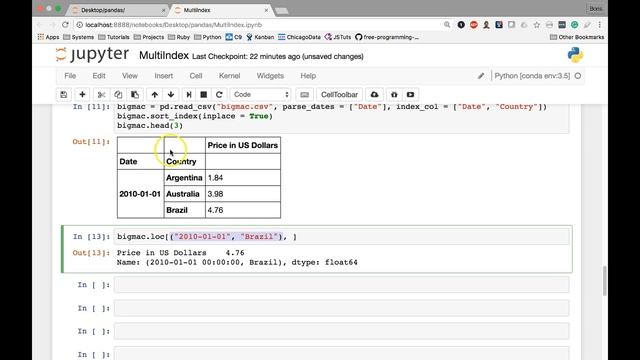This screenshot has height=360, width=640.
Task: Open the Edit menu
Action: 99,76
